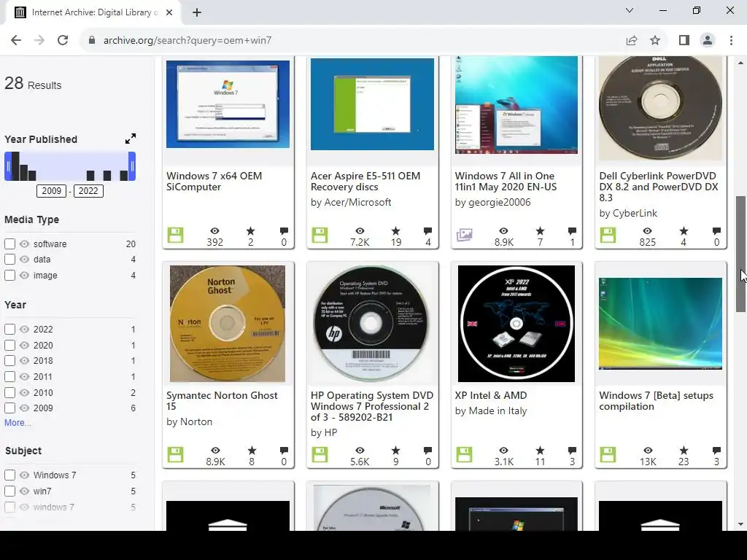Click software icon on Windows 7 x64 OEM card
Image resolution: width=747 pixels, height=560 pixels.
point(175,235)
